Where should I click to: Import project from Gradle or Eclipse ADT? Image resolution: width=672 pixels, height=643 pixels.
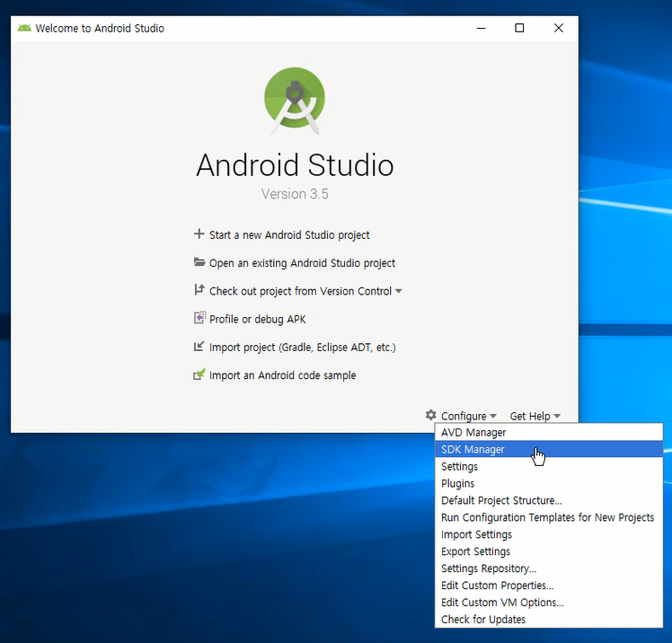[x=303, y=348]
